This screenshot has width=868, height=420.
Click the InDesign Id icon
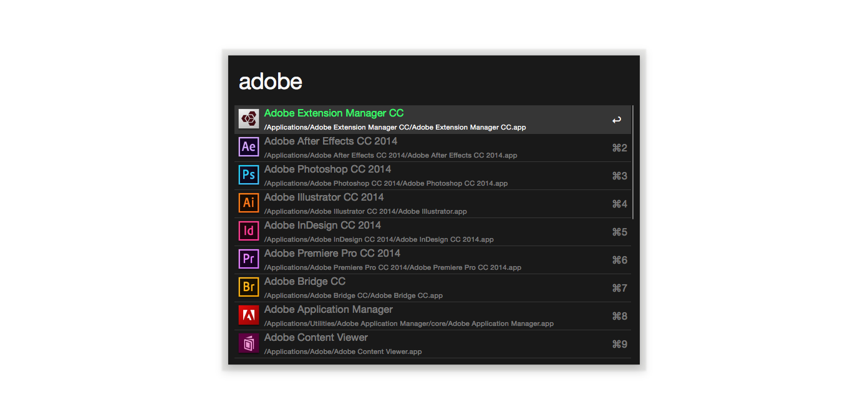pos(249,231)
